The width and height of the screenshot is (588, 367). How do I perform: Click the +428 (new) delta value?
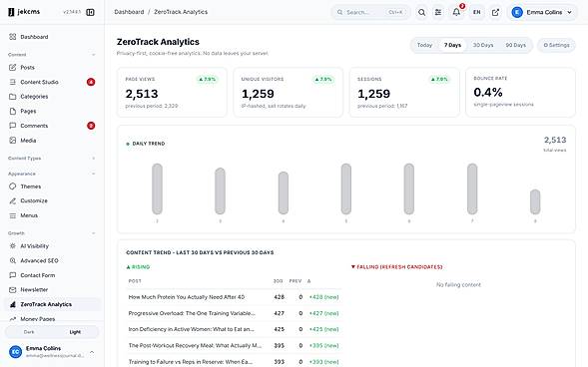[324, 297]
